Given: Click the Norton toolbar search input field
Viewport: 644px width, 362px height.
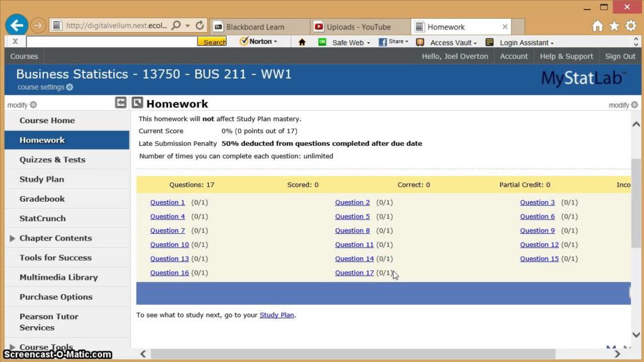Looking at the screenshot, I should (111, 41).
